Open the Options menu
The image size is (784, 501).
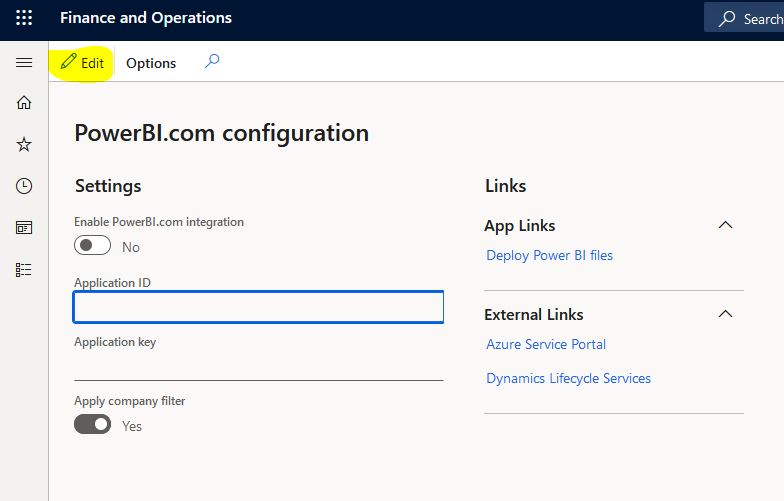pos(151,64)
